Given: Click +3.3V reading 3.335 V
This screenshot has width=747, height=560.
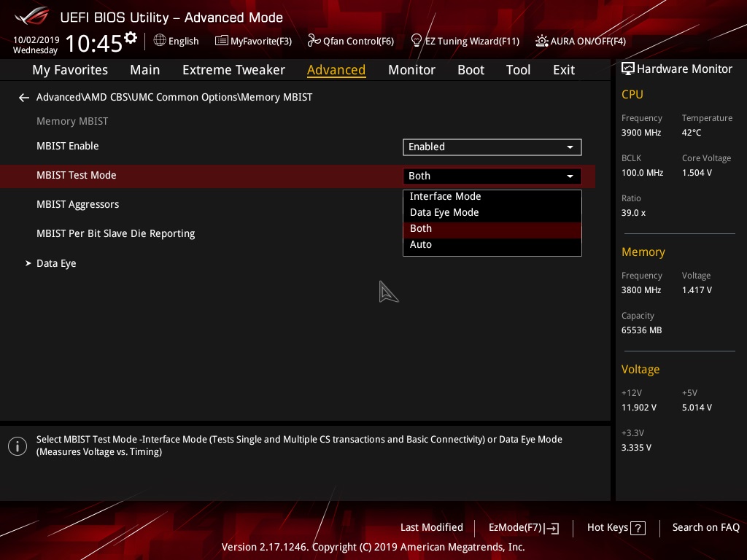Looking at the screenshot, I should [x=636, y=448].
